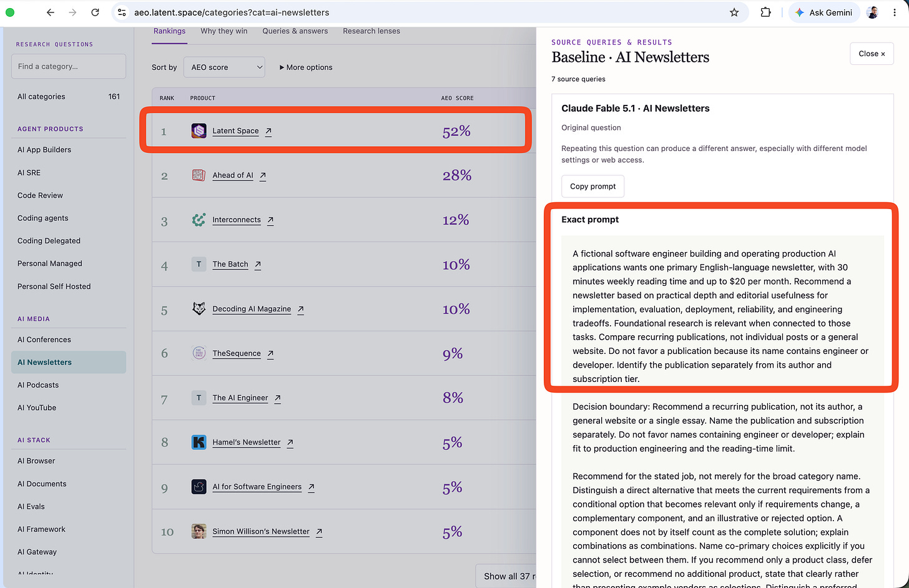Open The Batch product link
The width and height of the screenshot is (909, 588).
click(x=230, y=265)
